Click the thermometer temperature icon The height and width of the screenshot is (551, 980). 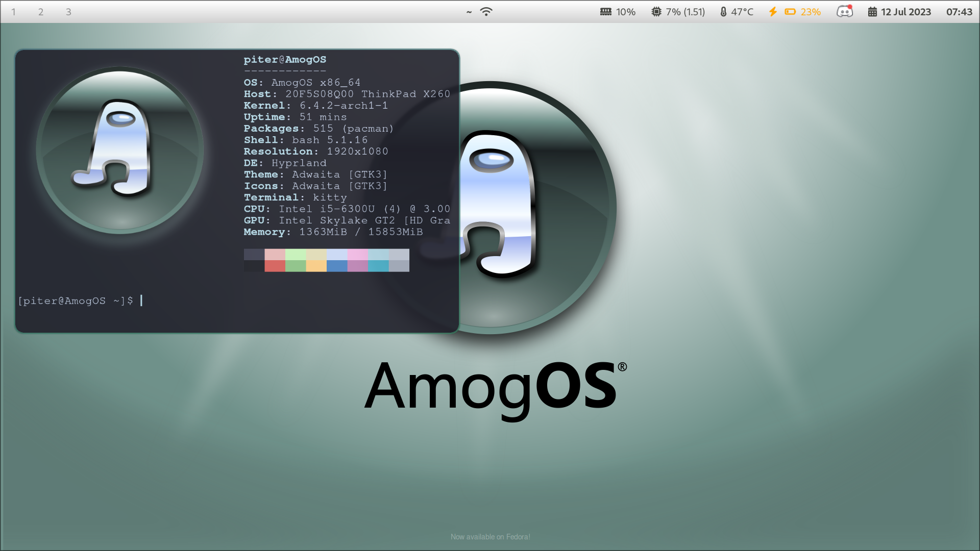(x=723, y=12)
